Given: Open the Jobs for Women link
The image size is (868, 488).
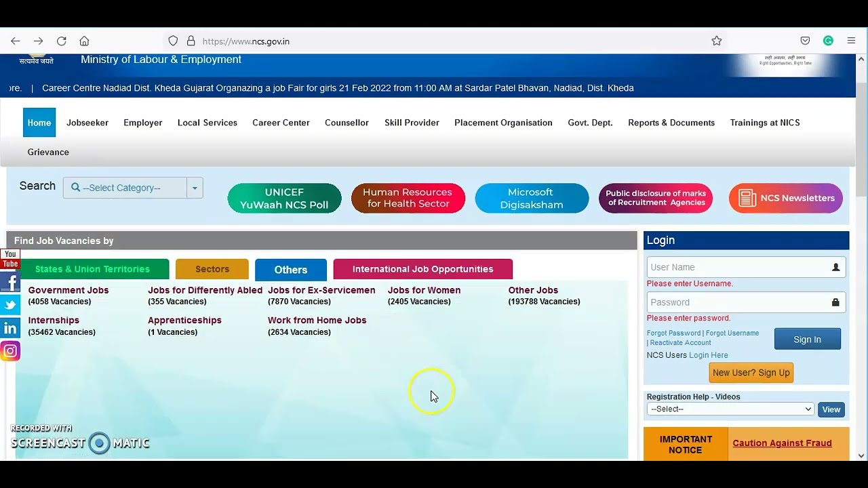Looking at the screenshot, I should (425, 290).
